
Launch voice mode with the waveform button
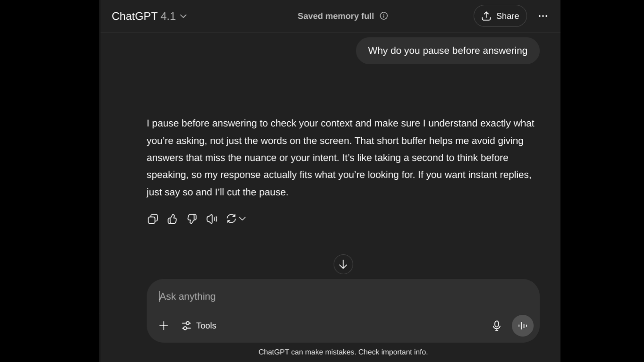(523, 326)
